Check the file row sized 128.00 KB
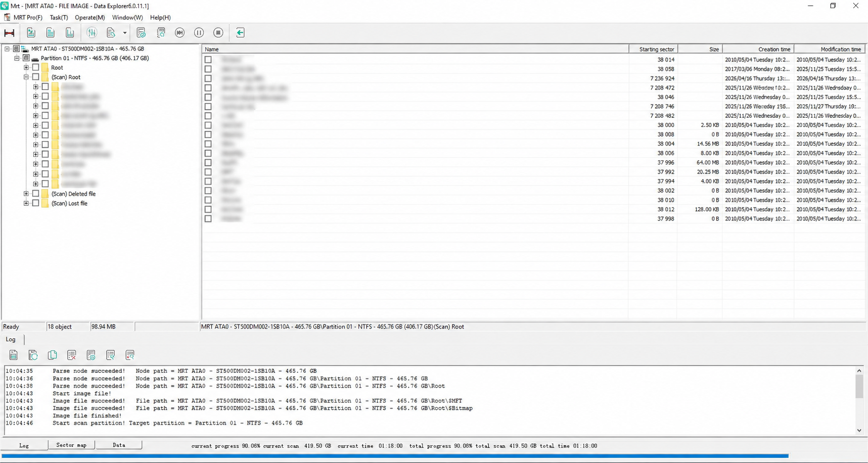This screenshot has width=868, height=463. pyautogui.click(x=208, y=209)
